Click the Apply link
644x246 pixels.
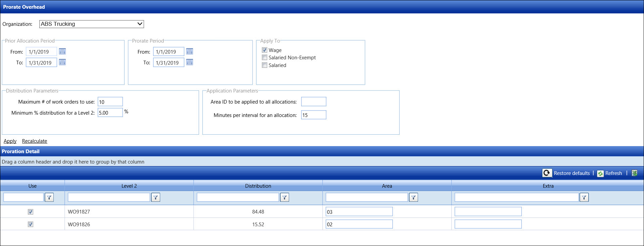tap(10, 141)
